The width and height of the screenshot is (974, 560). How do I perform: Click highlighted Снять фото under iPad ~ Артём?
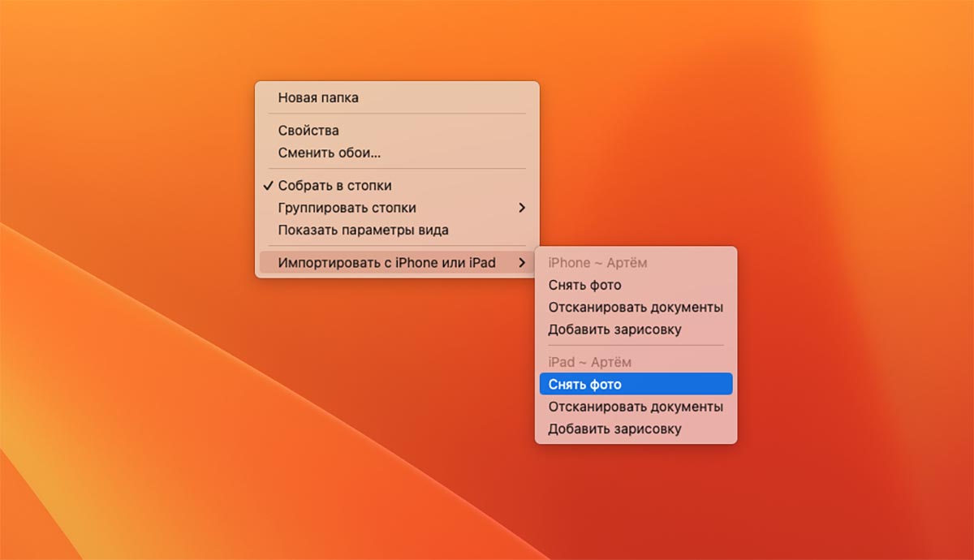click(x=636, y=385)
